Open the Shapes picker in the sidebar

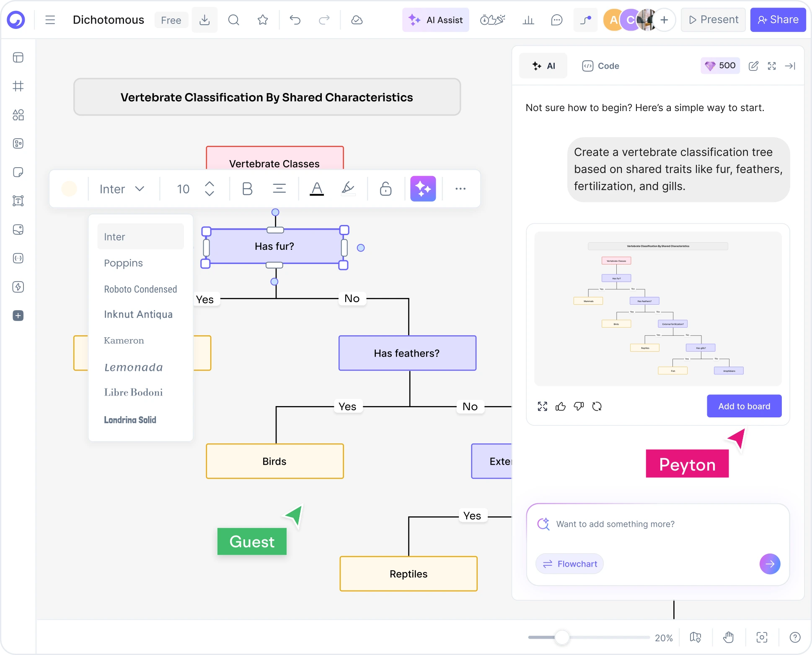[18, 115]
